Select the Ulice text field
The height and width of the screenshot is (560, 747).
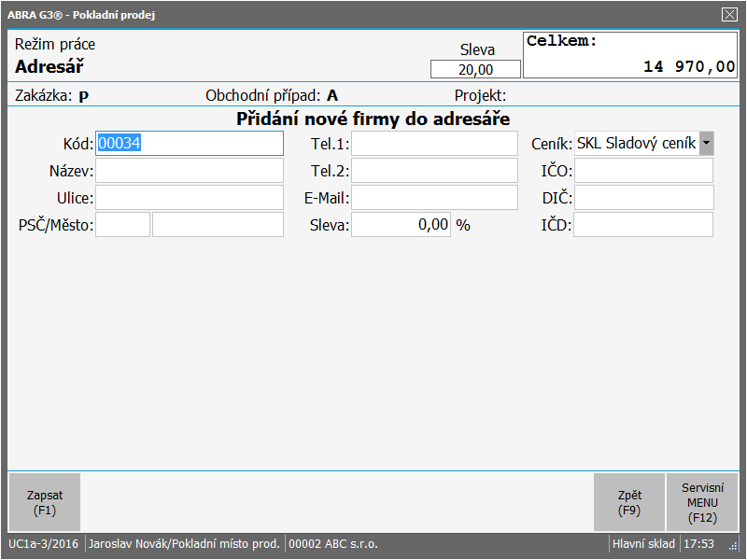(190, 198)
